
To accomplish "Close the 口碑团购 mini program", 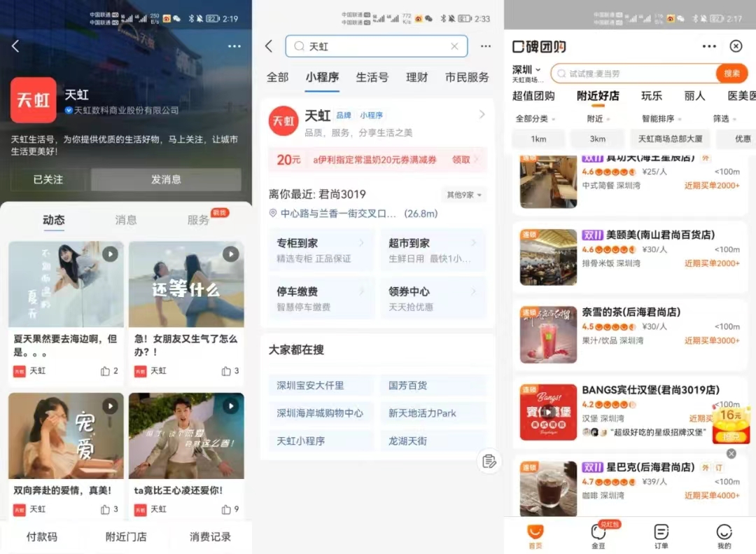I will pos(736,46).
